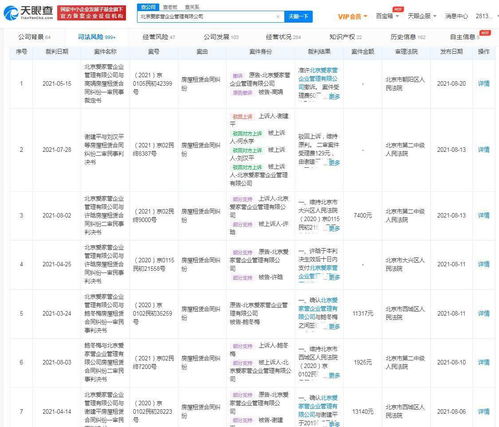The image size is (499, 427).
Task: Click the 11317元 case amount cell
Action: [363, 314]
